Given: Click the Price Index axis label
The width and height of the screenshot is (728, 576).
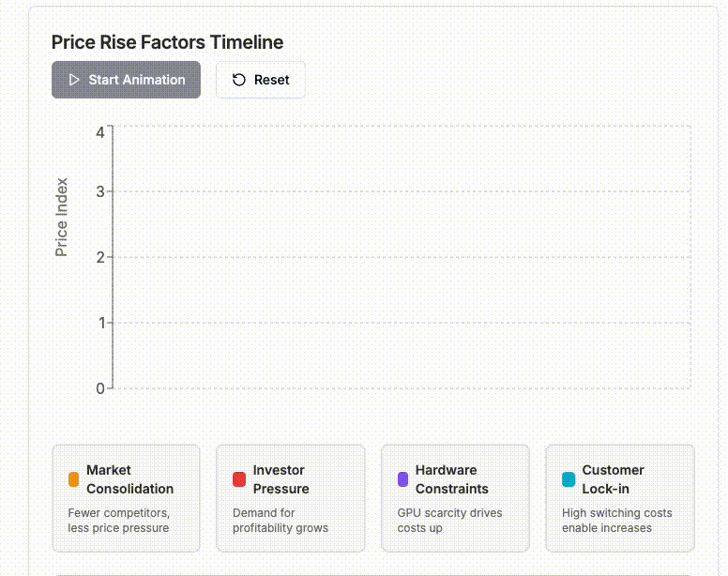Looking at the screenshot, I should [61, 218].
